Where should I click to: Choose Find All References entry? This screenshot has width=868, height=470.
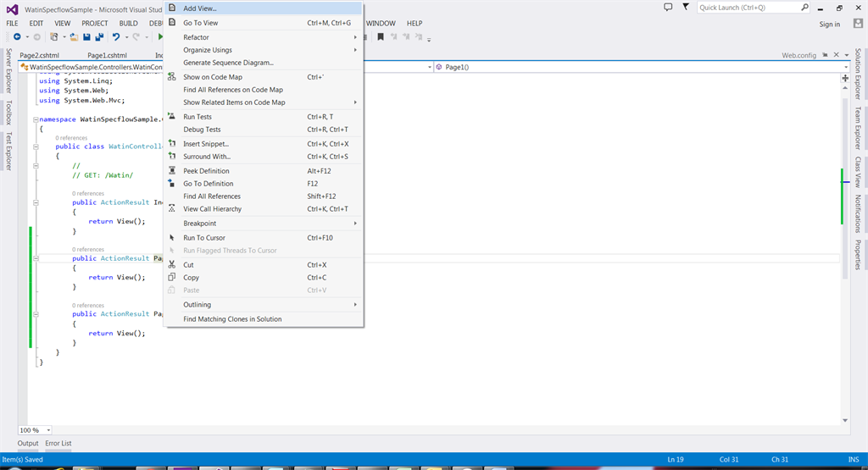(x=264, y=196)
